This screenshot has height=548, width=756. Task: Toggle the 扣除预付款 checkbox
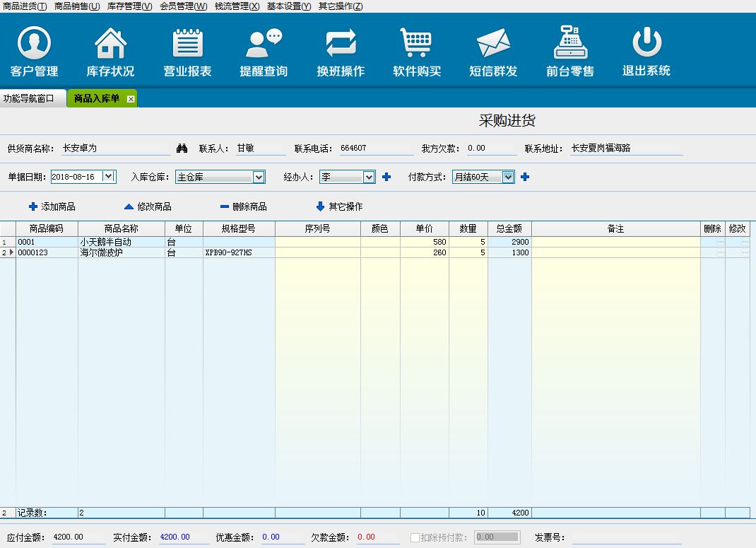click(415, 537)
